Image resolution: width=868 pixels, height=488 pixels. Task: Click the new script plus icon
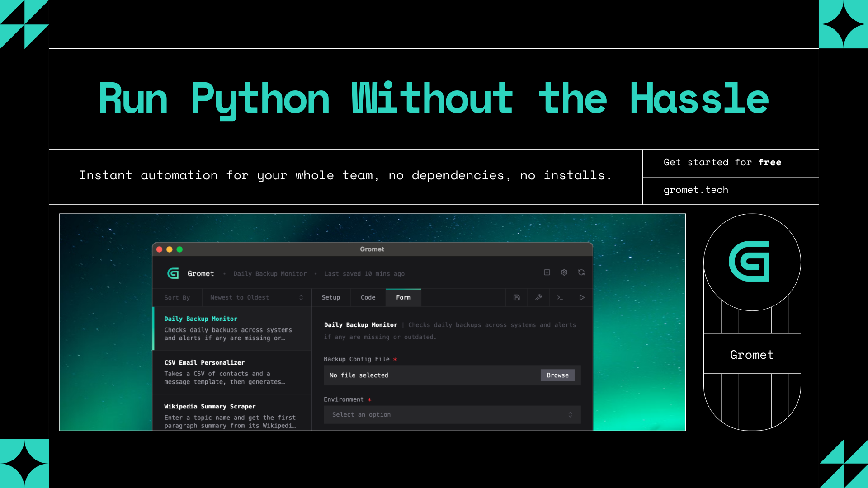tap(547, 272)
